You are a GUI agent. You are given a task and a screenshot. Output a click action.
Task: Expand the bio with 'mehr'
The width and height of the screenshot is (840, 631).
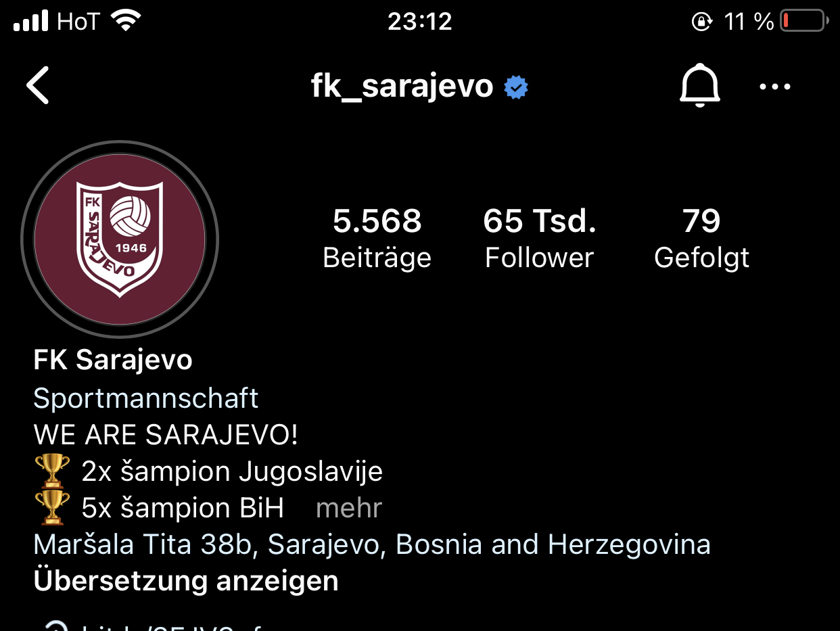click(x=349, y=508)
